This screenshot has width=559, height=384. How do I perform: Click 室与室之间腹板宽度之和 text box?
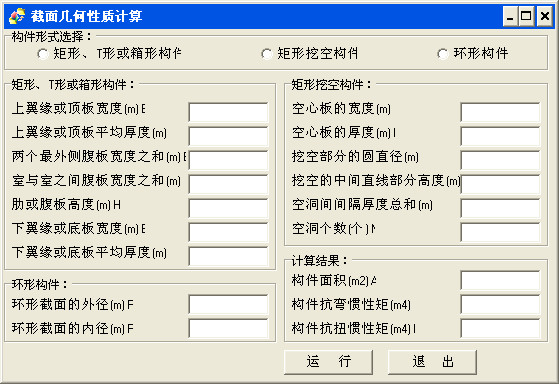click(x=228, y=184)
